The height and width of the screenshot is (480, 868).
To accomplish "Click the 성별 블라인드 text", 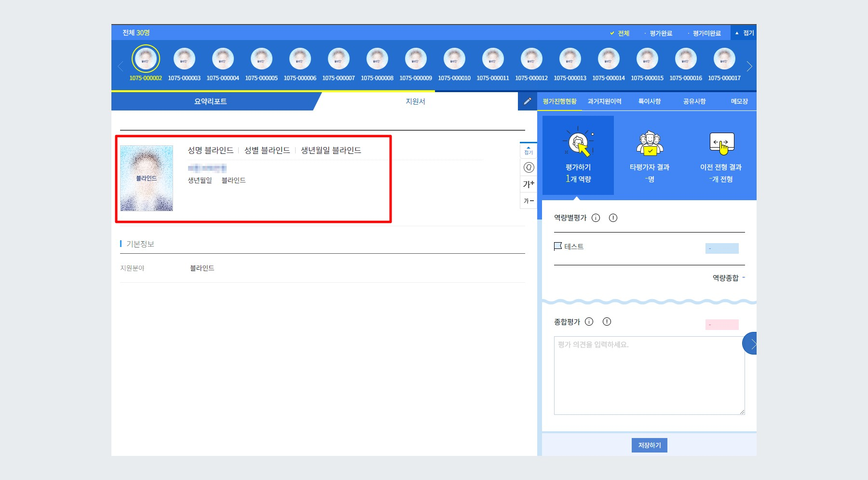I will pos(267,151).
